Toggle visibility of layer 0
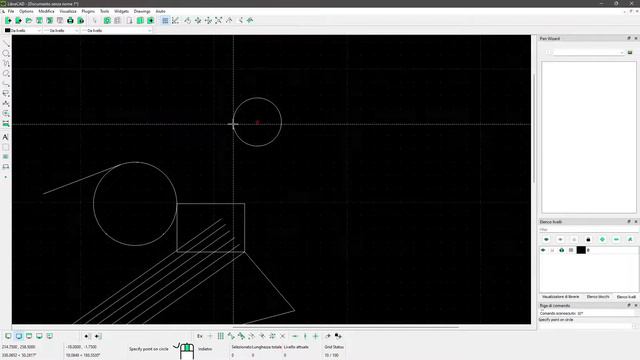640x360 pixels. click(543, 250)
